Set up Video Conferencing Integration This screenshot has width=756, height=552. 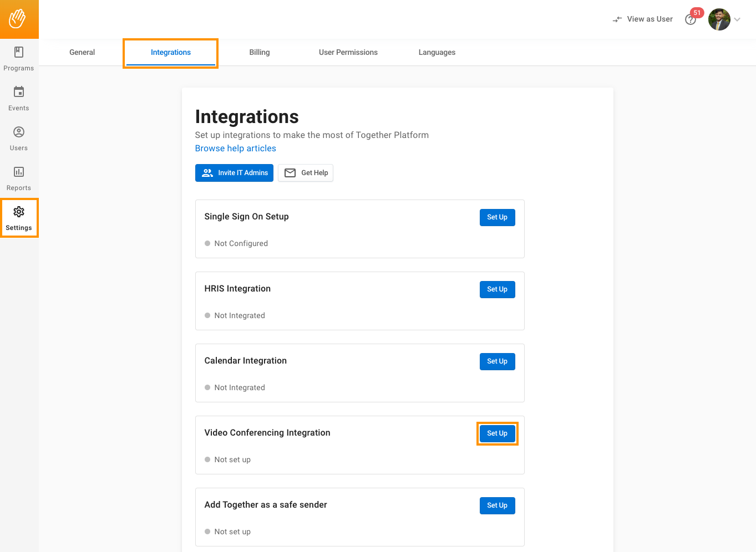(x=497, y=433)
